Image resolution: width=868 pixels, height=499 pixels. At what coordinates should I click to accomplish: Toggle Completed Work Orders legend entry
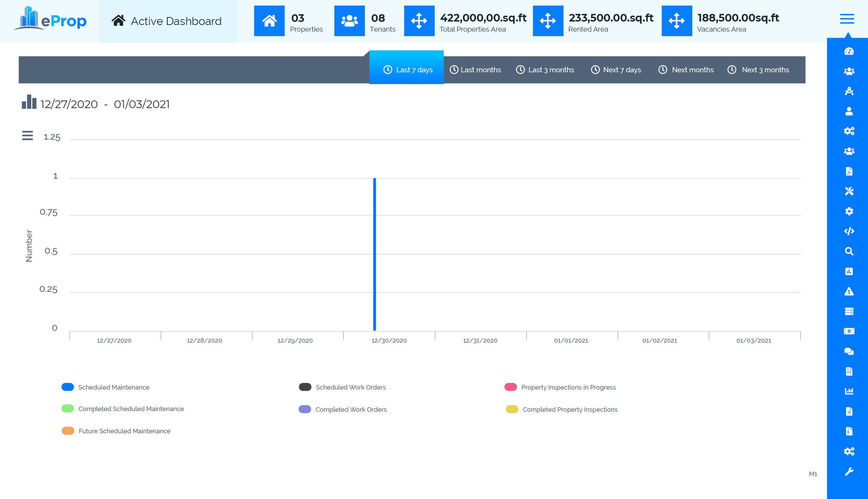[x=351, y=409]
